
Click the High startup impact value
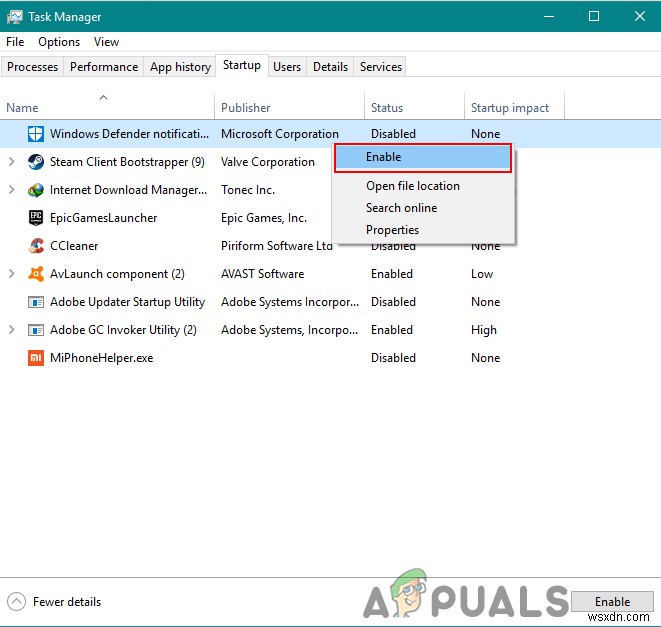(x=484, y=330)
